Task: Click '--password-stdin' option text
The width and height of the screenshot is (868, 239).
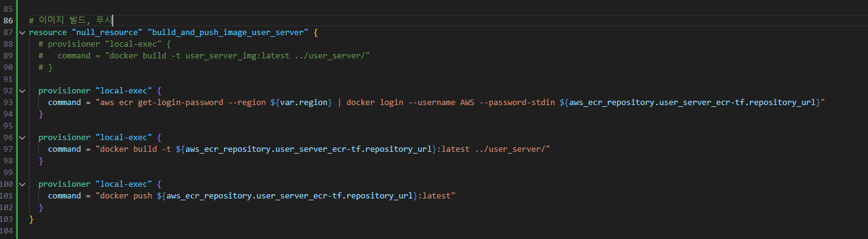Action: 517,102
